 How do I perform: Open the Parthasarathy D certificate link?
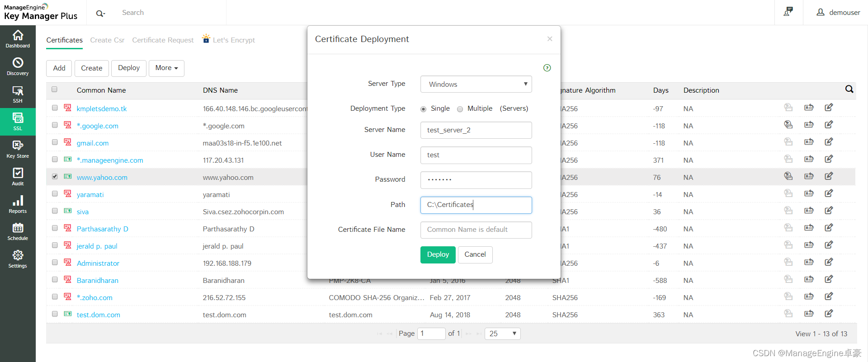[103, 229]
